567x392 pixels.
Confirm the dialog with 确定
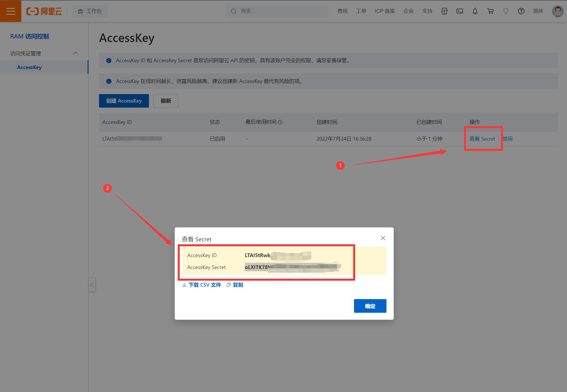click(x=370, y=306)
